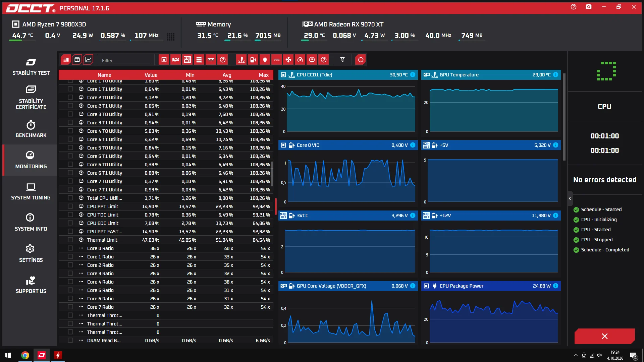This screenshot has width=644, height=362.
Task: Go to System Info section
Action: [x=31, y=222]
